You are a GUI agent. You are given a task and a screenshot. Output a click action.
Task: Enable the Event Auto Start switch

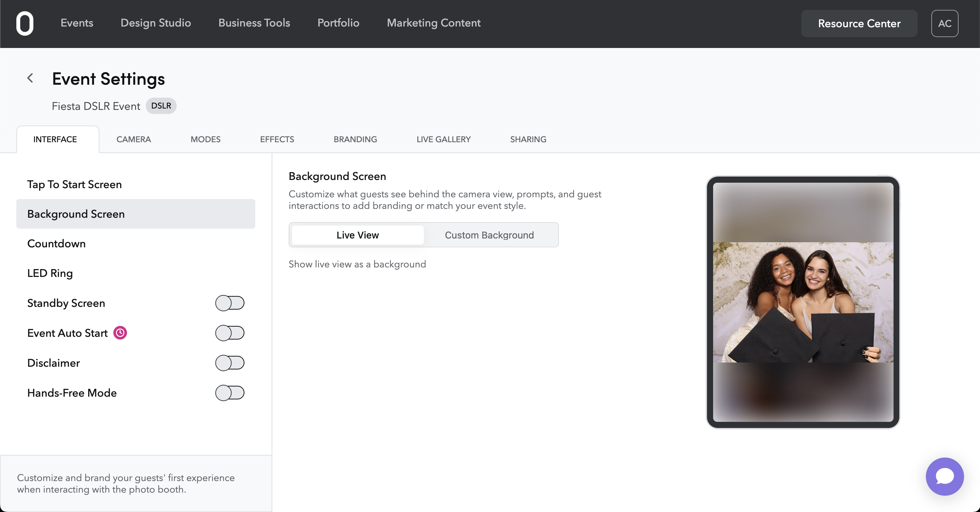point(230,333)
